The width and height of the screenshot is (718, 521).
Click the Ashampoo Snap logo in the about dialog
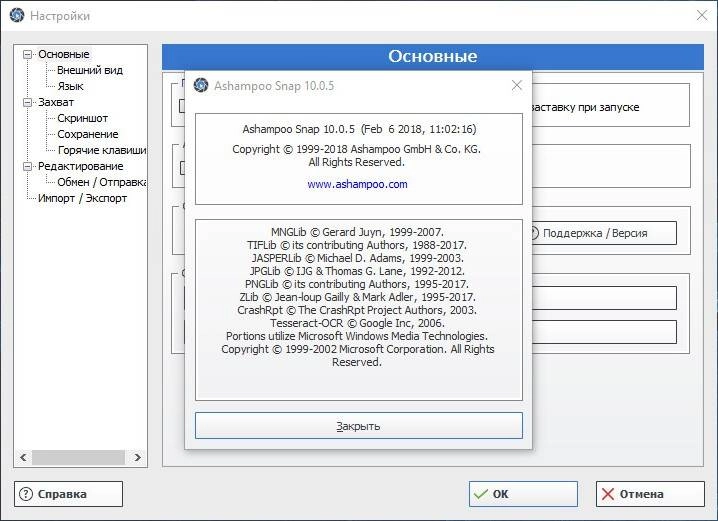(x=201, y=85)
